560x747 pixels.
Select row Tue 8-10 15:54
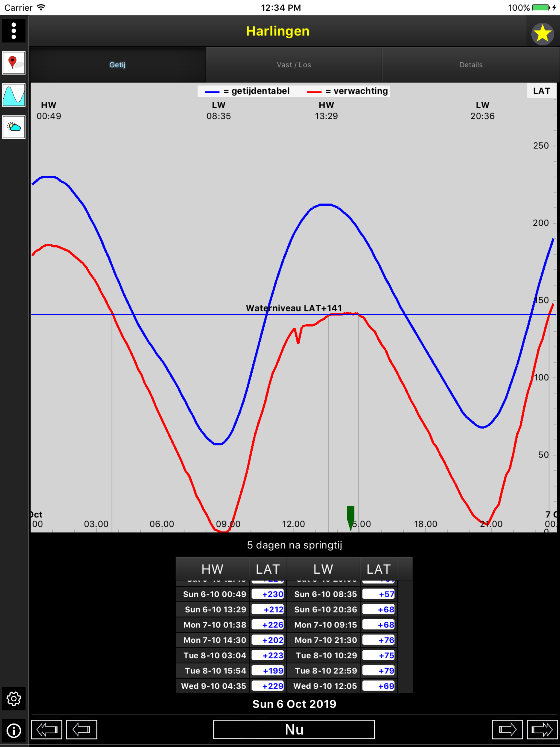(213, 671)
